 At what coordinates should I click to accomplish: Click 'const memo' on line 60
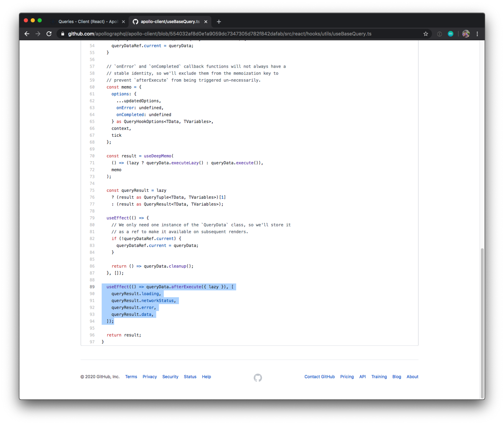119,87
